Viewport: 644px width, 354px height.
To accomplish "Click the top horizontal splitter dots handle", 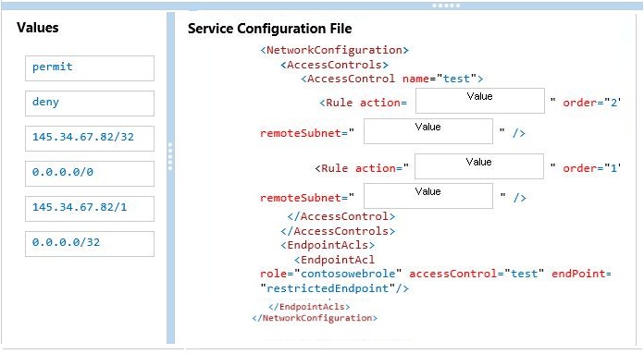I will pos(446,6).
